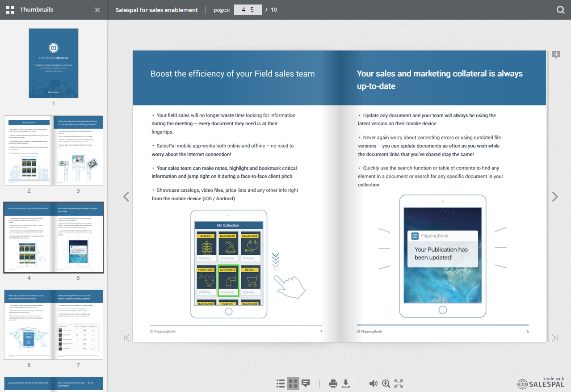Enter fullscreen mode
571x392 pixels.
399,384
